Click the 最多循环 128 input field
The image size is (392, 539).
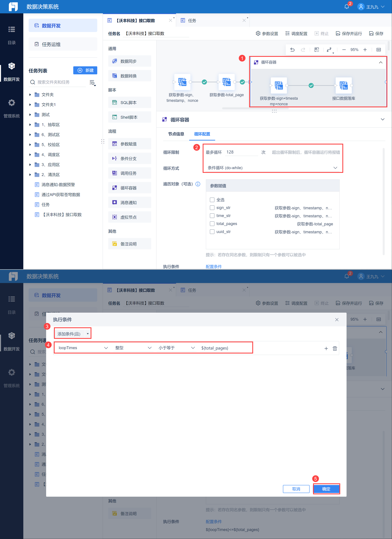241,152
